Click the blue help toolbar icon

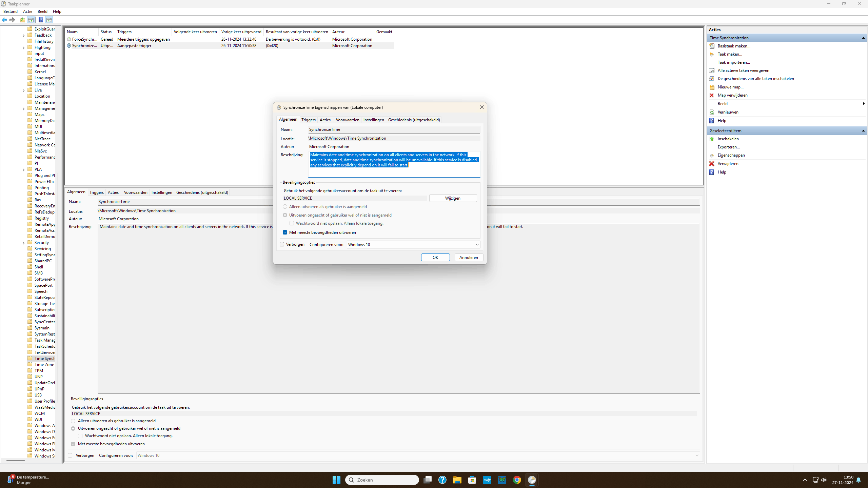41,20
